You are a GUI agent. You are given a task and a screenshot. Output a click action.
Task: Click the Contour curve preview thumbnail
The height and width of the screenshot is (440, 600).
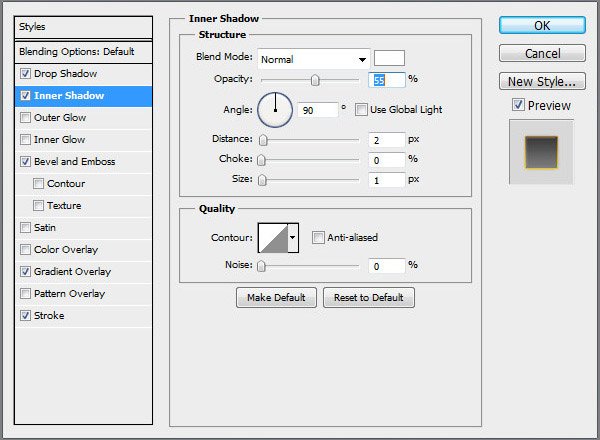(x=272, y=237)
